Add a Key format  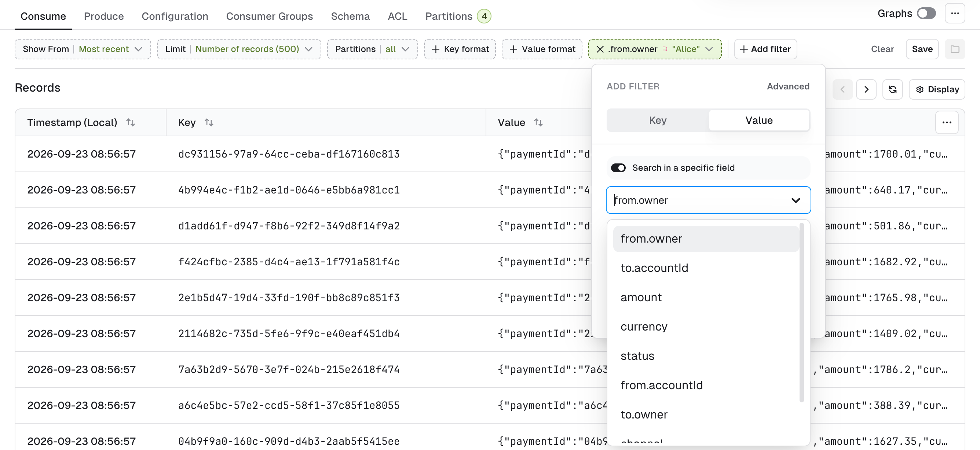[460, 49]
